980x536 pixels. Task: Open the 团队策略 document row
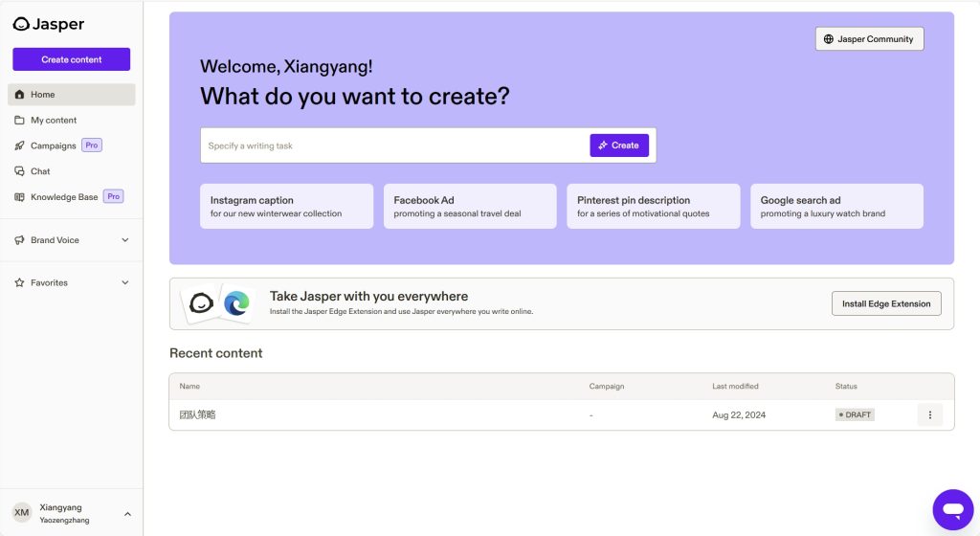point(561,414)
